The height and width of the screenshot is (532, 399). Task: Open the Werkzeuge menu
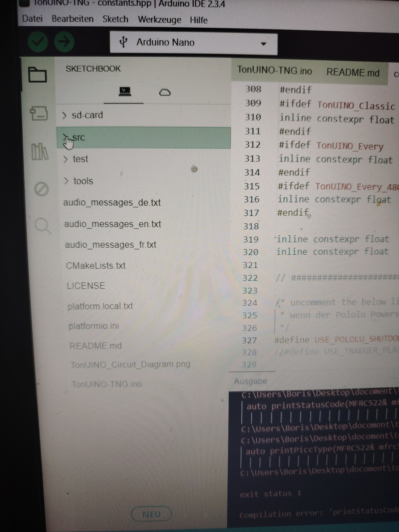pyautogui.click(x=159, y=20)
